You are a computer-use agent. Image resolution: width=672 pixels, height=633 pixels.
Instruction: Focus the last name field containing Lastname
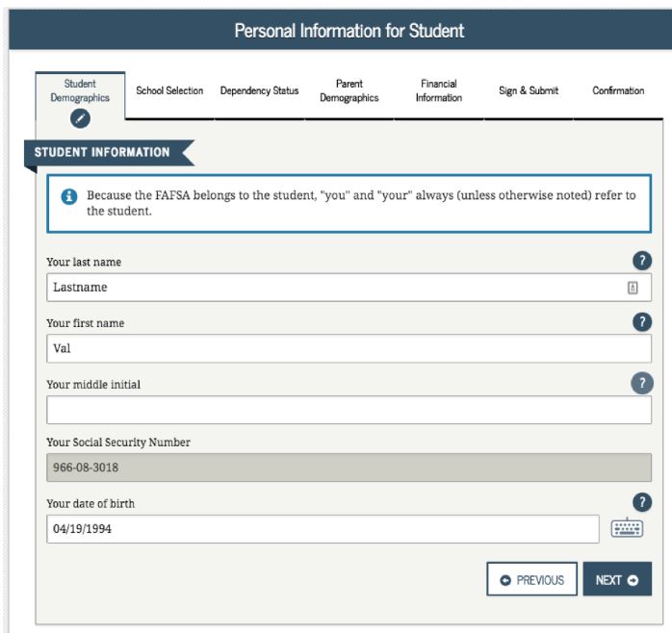click(x=349, y=288)
